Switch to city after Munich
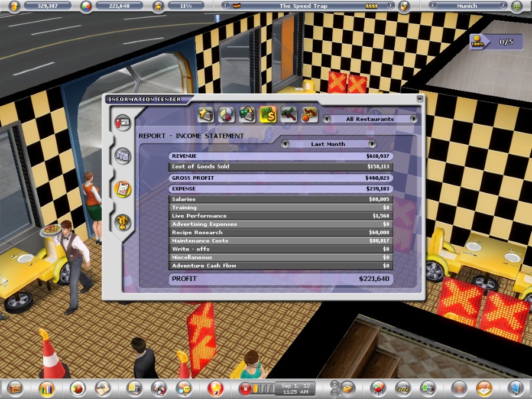Viewport: 532px width, 399px height. pyautogui.click(x=504, y=5)
